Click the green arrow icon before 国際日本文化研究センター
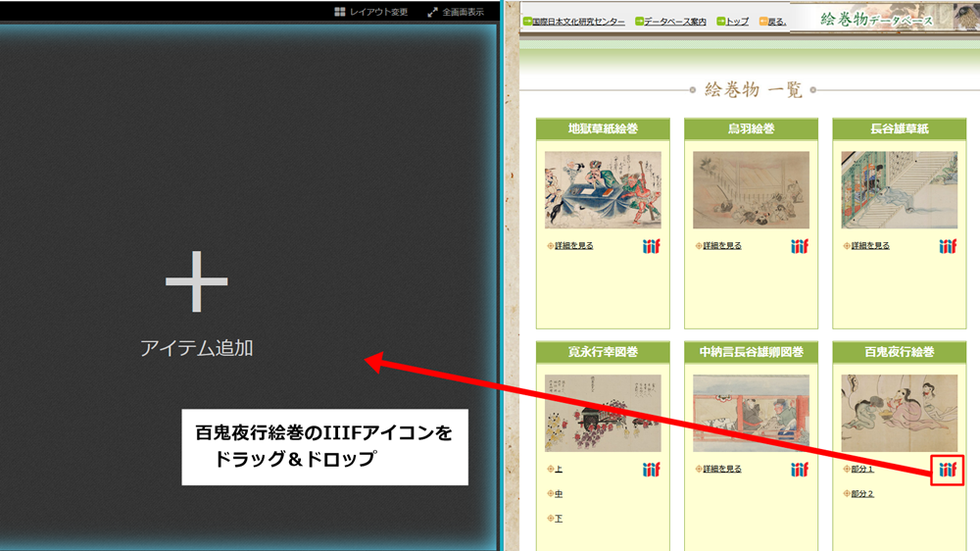Screen dimensions: 980x551 click(x=527, y=22)
